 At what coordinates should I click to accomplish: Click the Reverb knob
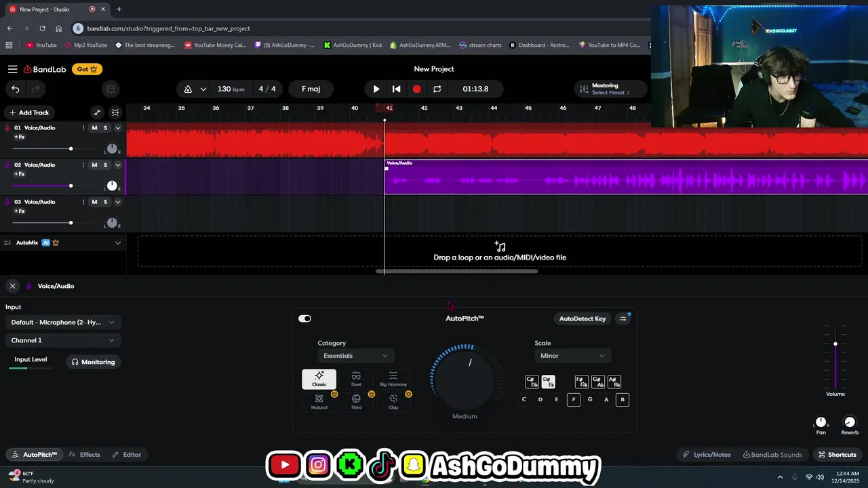(x=850, y=422)
